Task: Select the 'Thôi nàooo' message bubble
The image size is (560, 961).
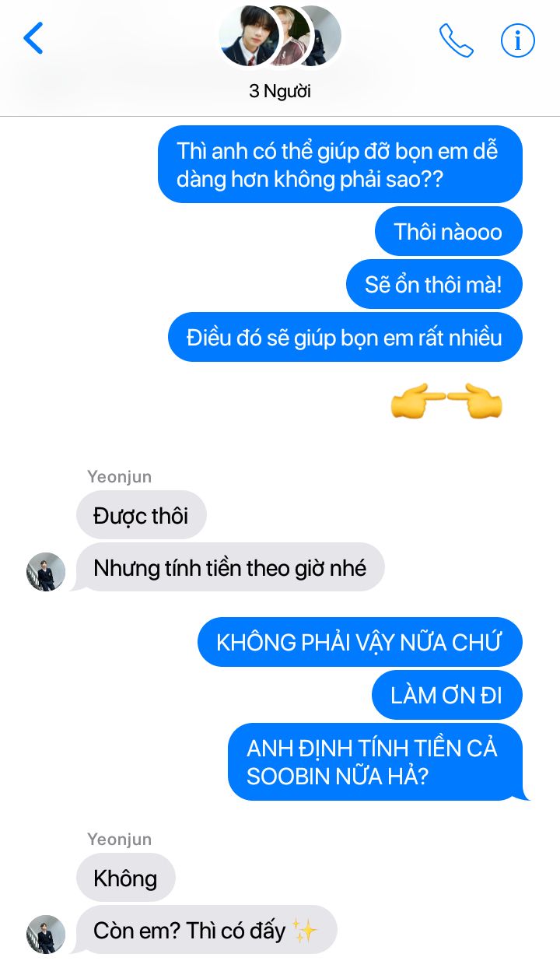Action: coord(448,231)
